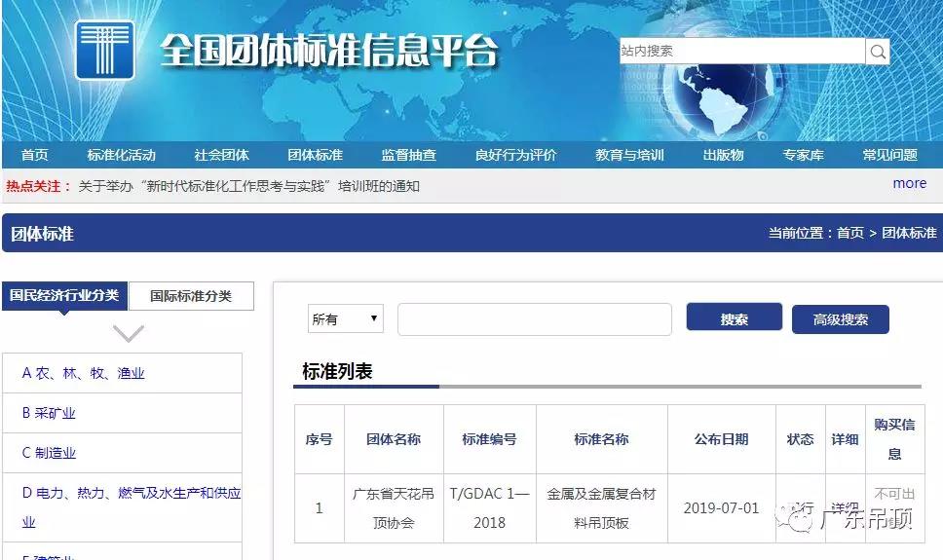
Task: Click the 详细 column header
Action: click(x=845, y=439)
